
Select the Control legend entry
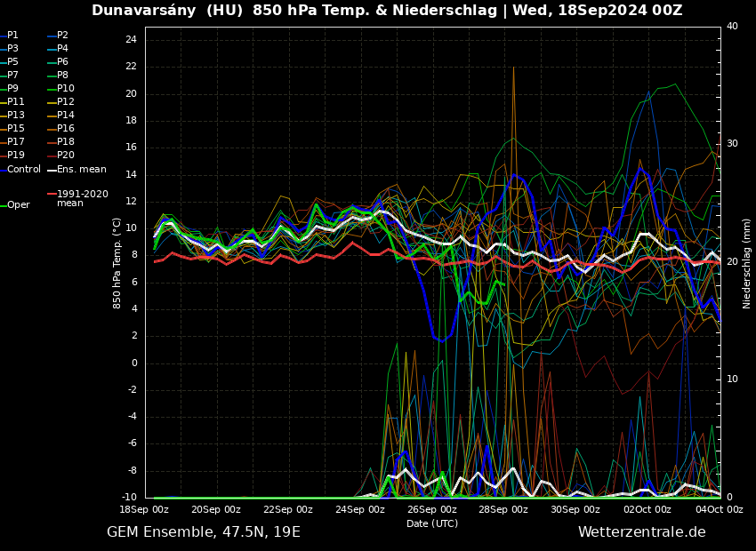[x=23, y=170]
